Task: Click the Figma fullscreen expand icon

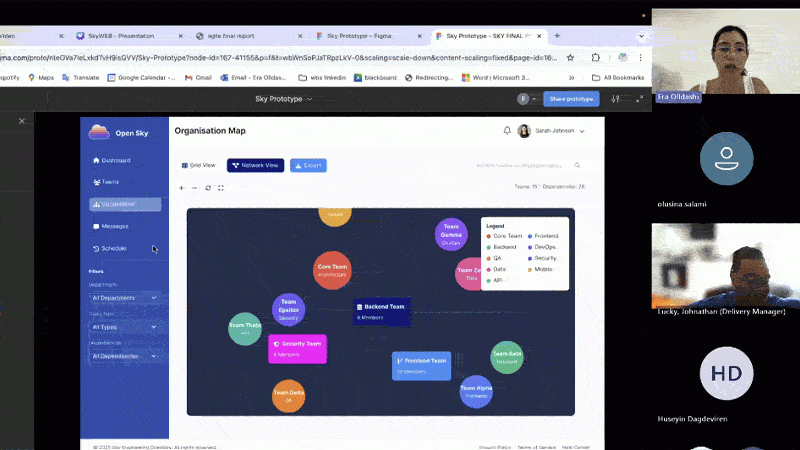Action: coord(639,99)
